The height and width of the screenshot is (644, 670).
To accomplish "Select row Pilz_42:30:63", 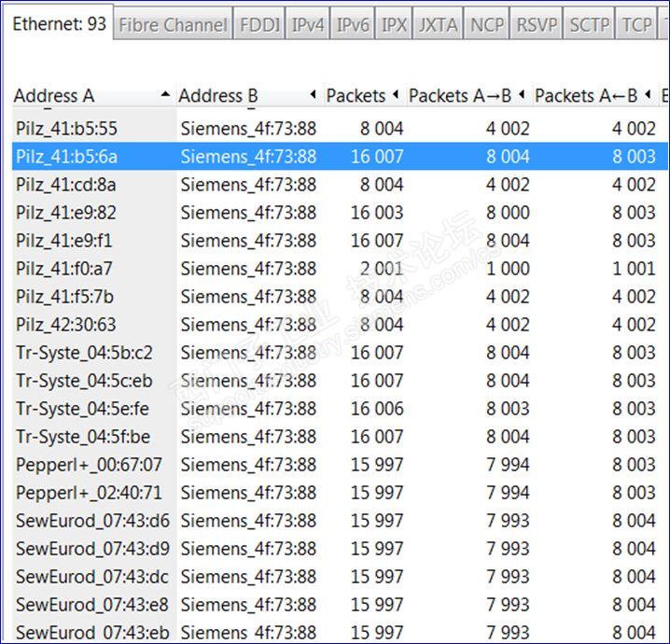I will pos(340,325).
